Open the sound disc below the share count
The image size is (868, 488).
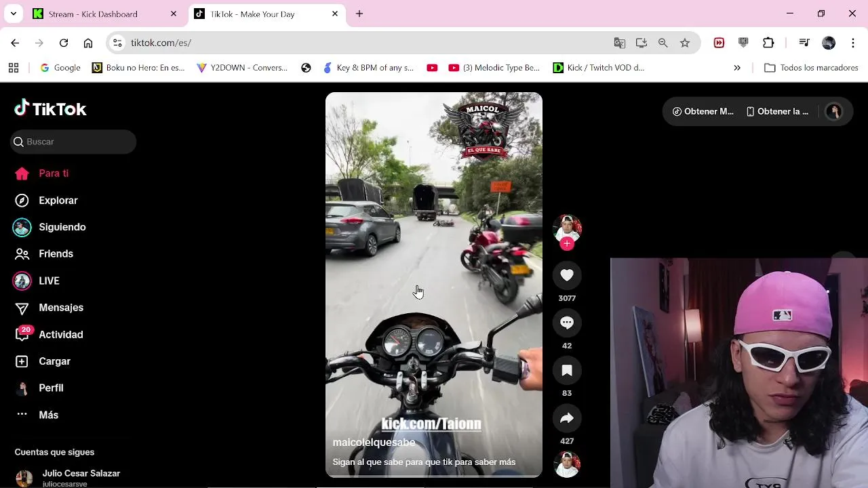click(x=567, y=465)
